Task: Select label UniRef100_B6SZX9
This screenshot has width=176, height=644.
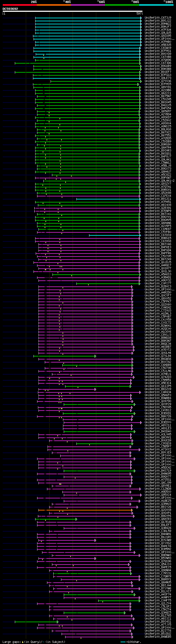Action: pyautogui.click(x=158, y=389)
